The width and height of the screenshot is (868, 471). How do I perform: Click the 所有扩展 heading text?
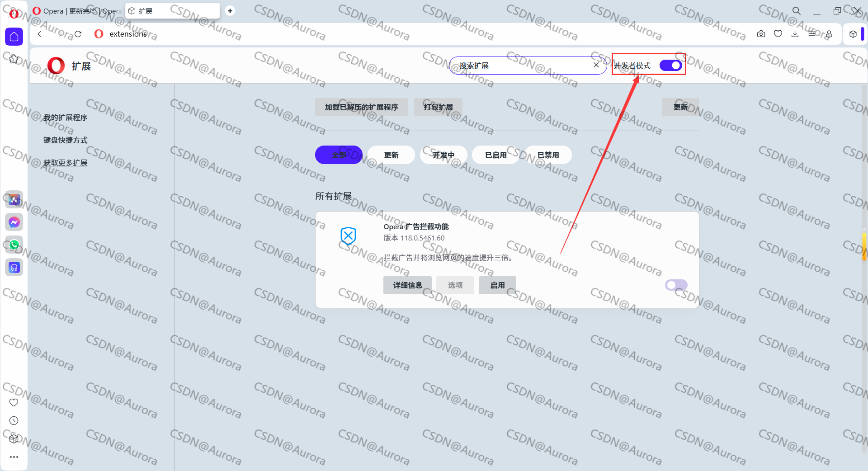click(334, 196)
